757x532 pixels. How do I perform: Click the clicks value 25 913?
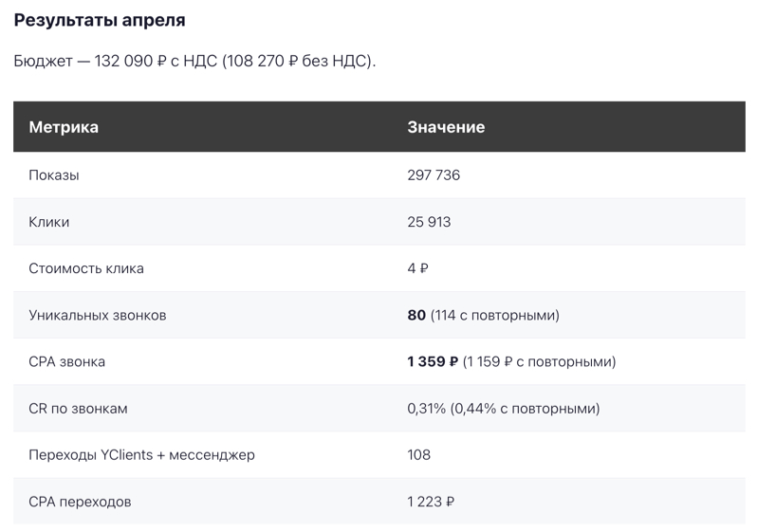(x=429, y=222)
